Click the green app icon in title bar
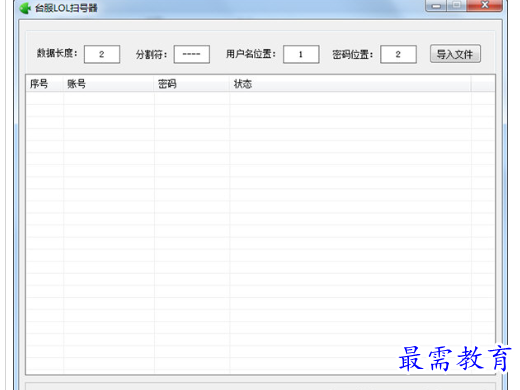The width and height of the screenshot is (520, 390). pos(25,8)
